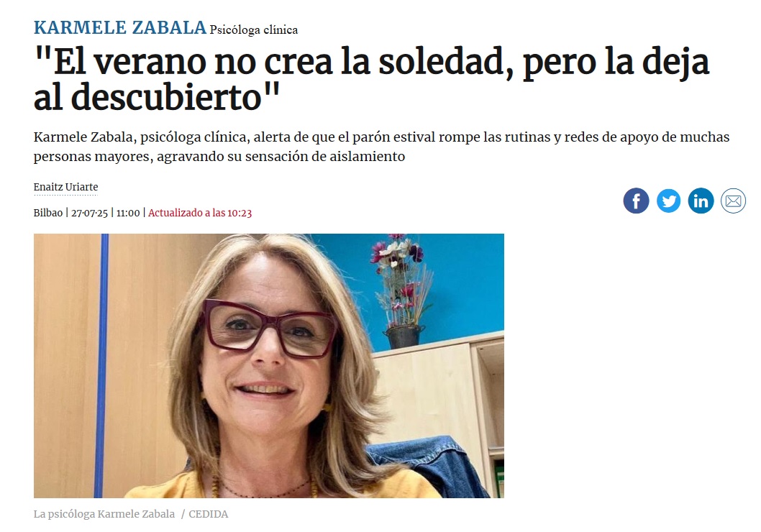Select the 'Psicóloga clínica' label
This screenshot has height=532, width=761.
tap(254, 30)
